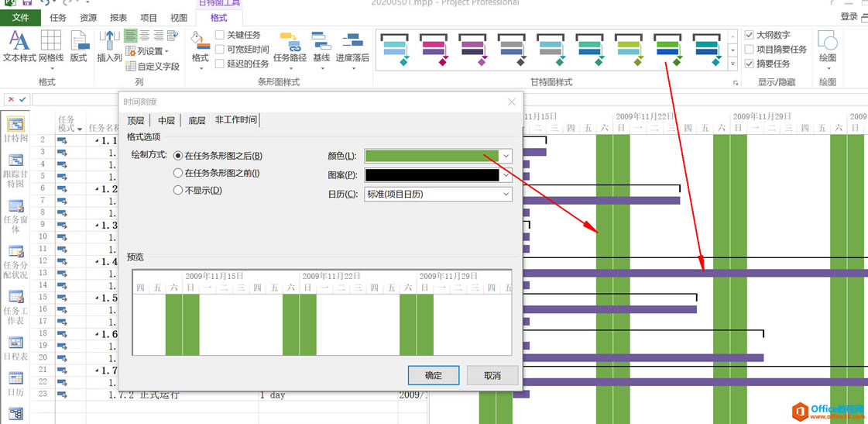Click the 插入列 (Insert Column) icon

pyautogui.click(x=109, y=46)
